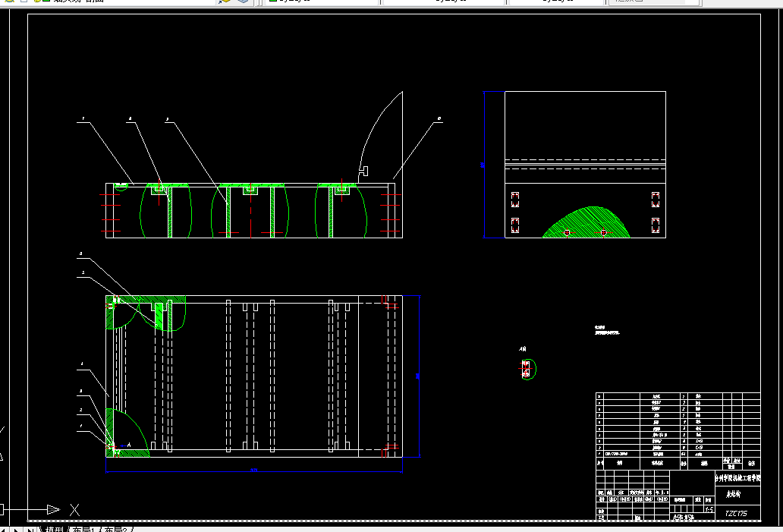Select the 1:5 scale value in title block
The image size is (783, 532).
coord(709,510)
